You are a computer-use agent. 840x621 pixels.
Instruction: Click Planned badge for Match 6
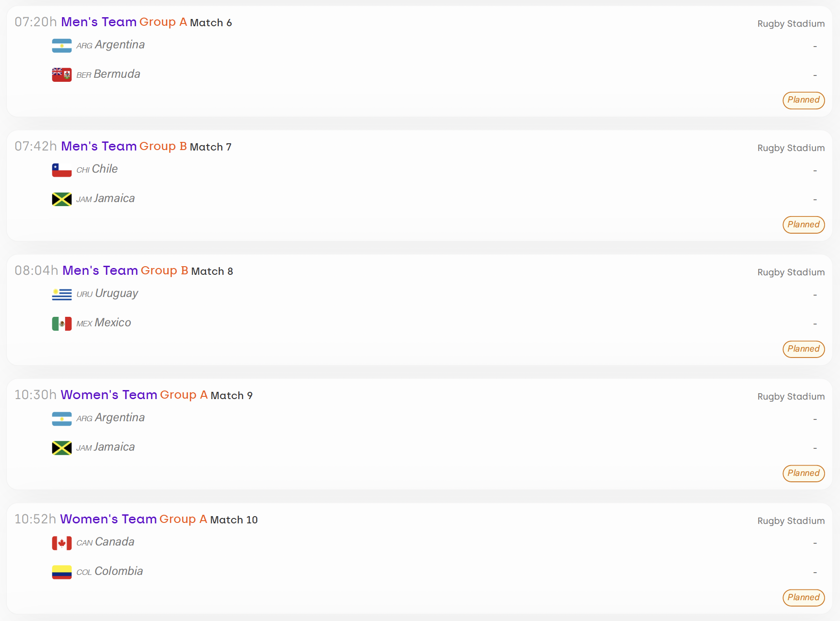803,100
